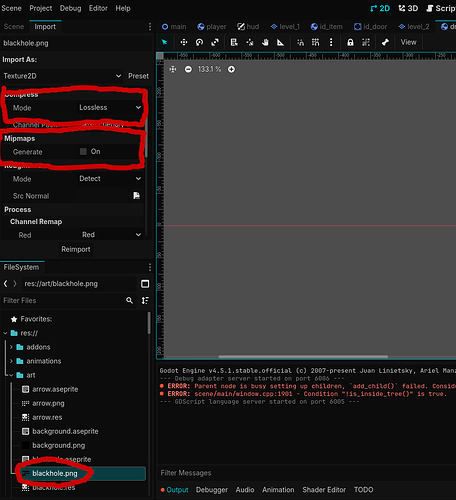The image size is (456, 500).
Task: Open snapping options three-dot menu in toolbar
Action: (331, 42)
